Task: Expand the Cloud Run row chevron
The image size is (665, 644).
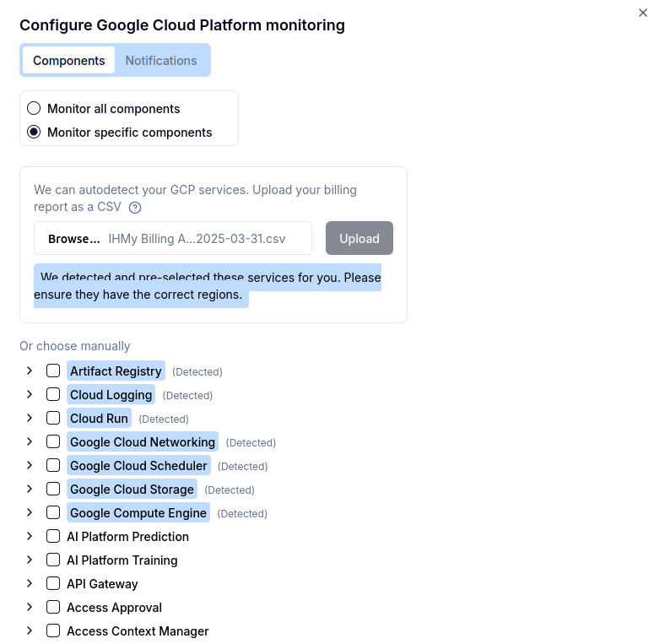Action: 30,418
